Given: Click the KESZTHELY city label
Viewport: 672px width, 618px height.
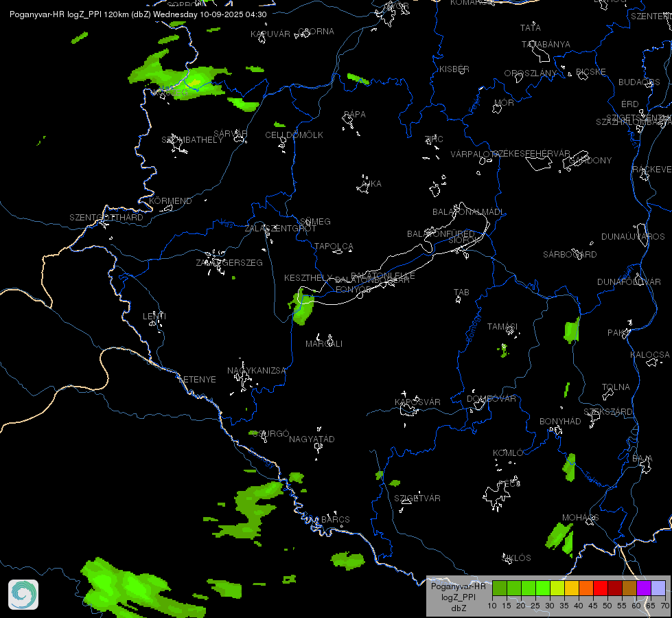Looking at the screenshot, I should point(308,278).
